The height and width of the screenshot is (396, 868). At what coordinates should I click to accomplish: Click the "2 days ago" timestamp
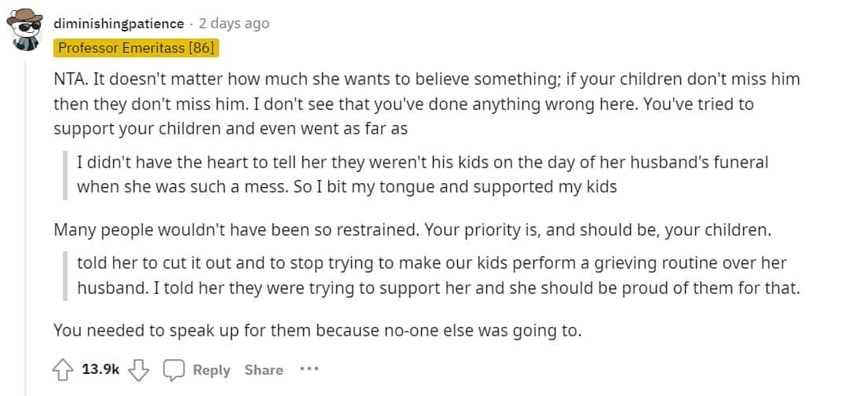[x=234, y=24]
